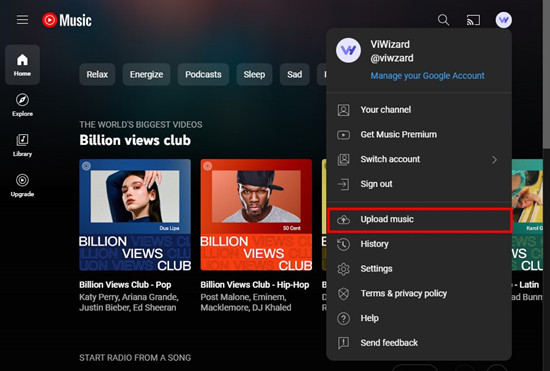Viewport: 550px width, 371px height.
Task: Click the Get Music Premium play icon
Action: [343, 135]
